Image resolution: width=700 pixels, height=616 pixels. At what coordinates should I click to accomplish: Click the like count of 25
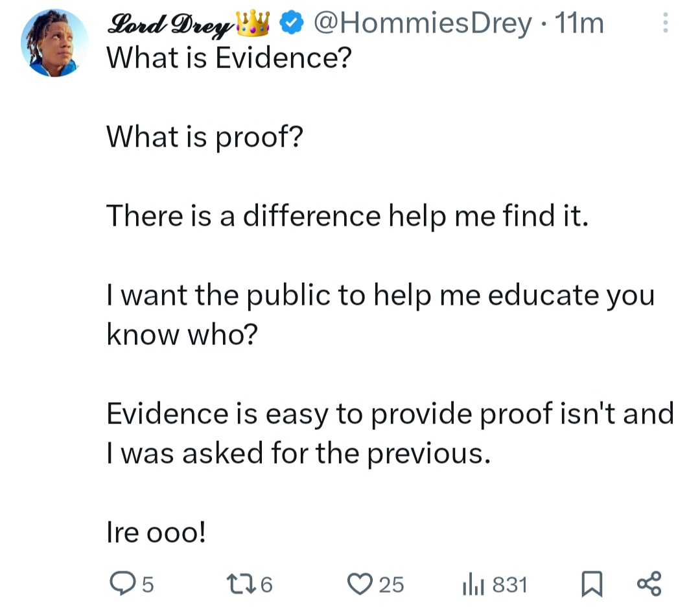[x=391, y=586]
